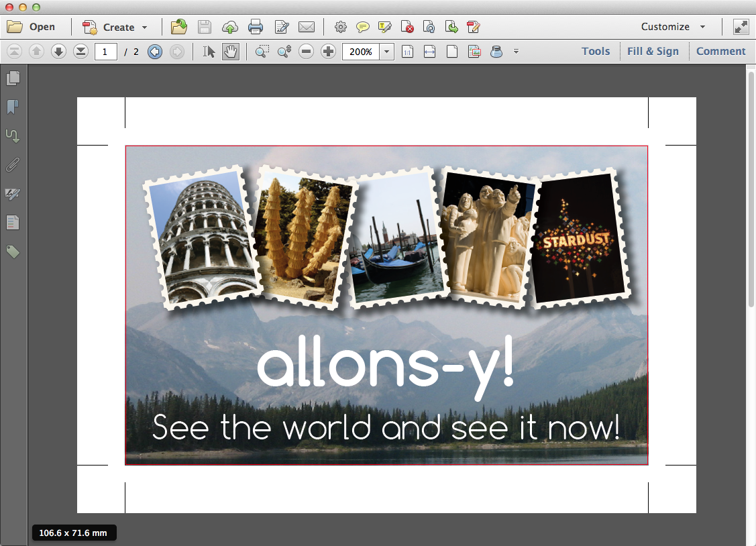This screenshot has height=546, width=756.
Task: Add a sticky note comment
Action: (x=362, y=27)
